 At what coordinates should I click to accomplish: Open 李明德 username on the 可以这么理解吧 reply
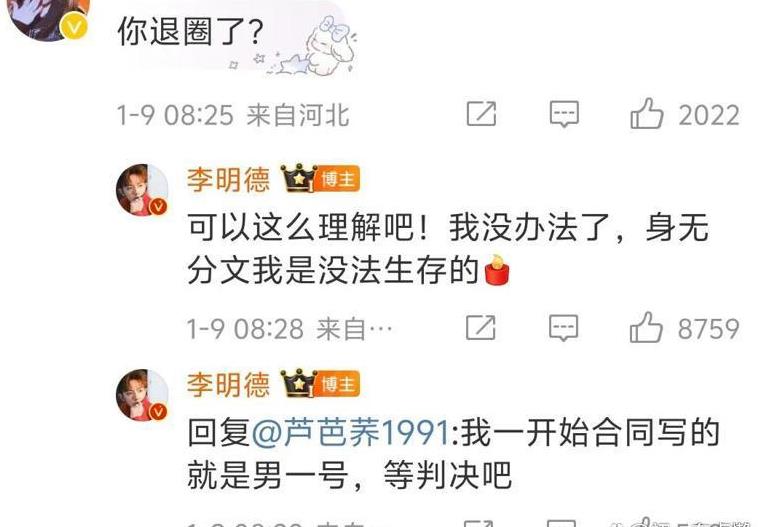pos(228,179)
